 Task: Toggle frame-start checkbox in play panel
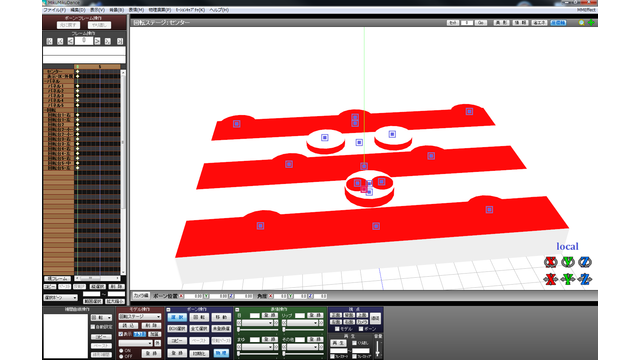click(332, 356)
